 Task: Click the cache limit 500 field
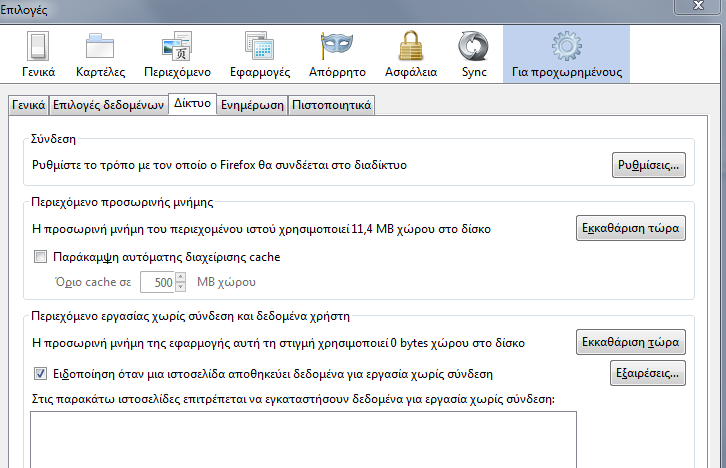click(157, 282)
